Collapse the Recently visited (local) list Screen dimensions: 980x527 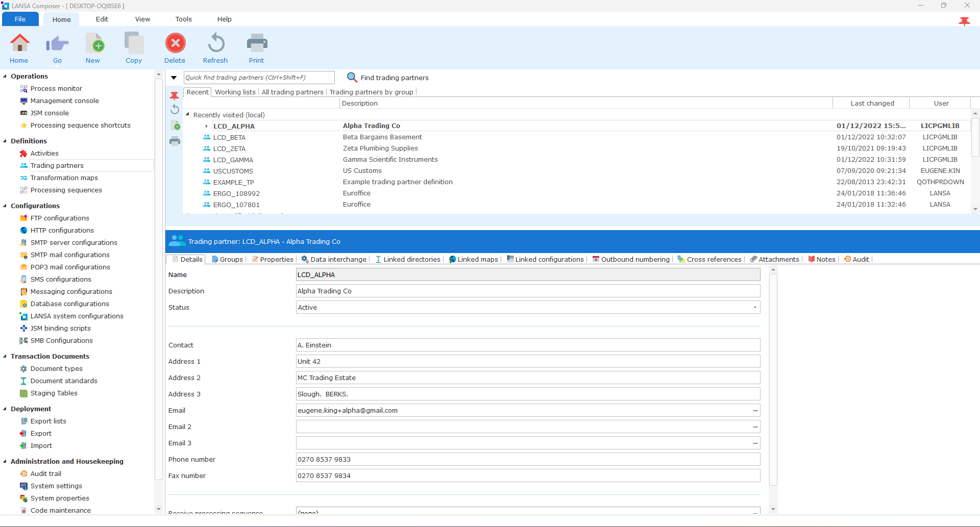(188, 115)
